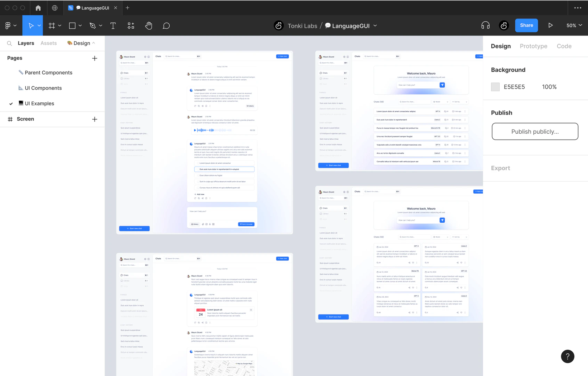Open the Resources panel icon
The image size is (588, 376).
coord(131,25)
